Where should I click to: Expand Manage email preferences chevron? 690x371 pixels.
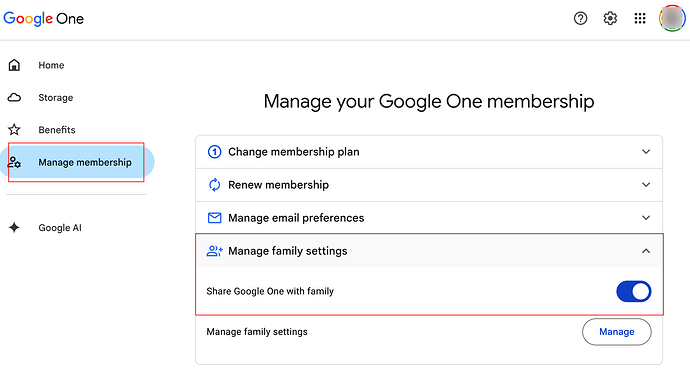[x=646, y=218]
